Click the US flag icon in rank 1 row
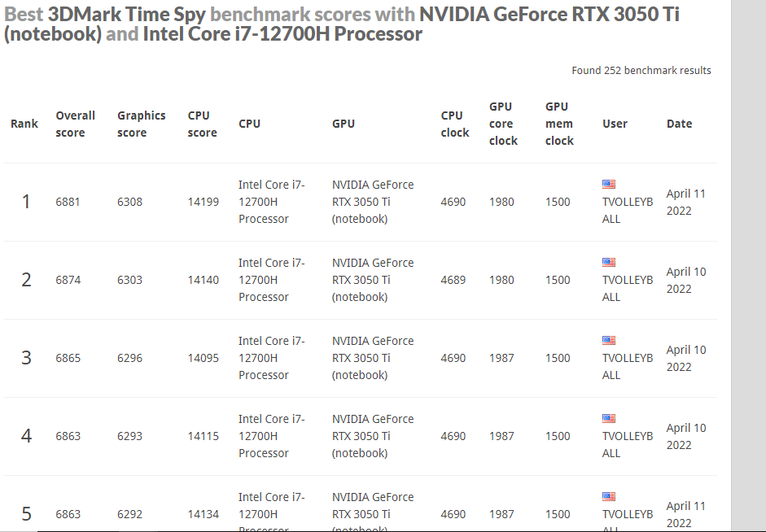Screen dimensions: 766x532 point(609,184)
